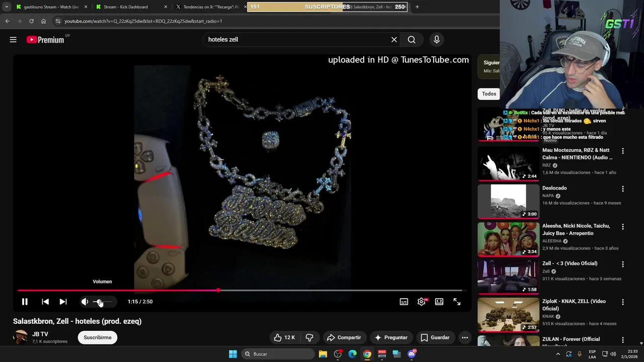Dislike the video
The image size is (644, 362).
(309, 337)
